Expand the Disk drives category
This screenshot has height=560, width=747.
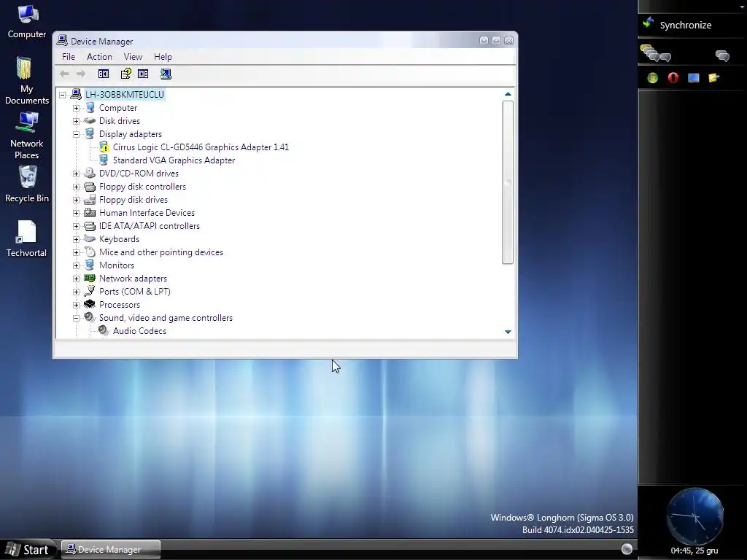(76, 121)
